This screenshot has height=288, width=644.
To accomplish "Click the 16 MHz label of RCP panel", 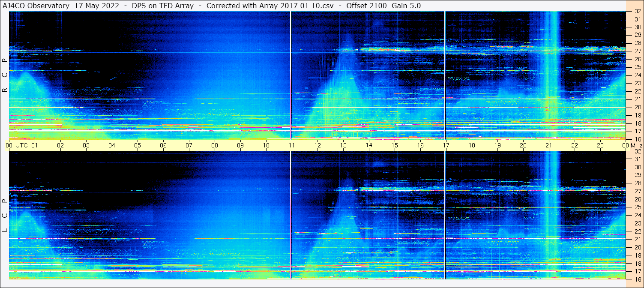I will (x=638, y=139).
